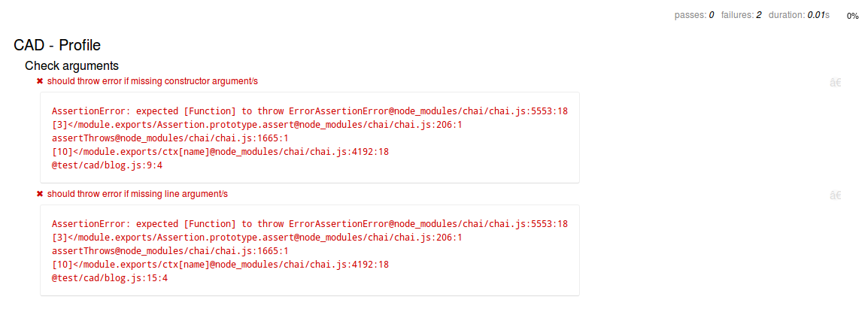Click the 0% progress circle indicator
Viewport: 868px width, 312px height.
(852, 16)
